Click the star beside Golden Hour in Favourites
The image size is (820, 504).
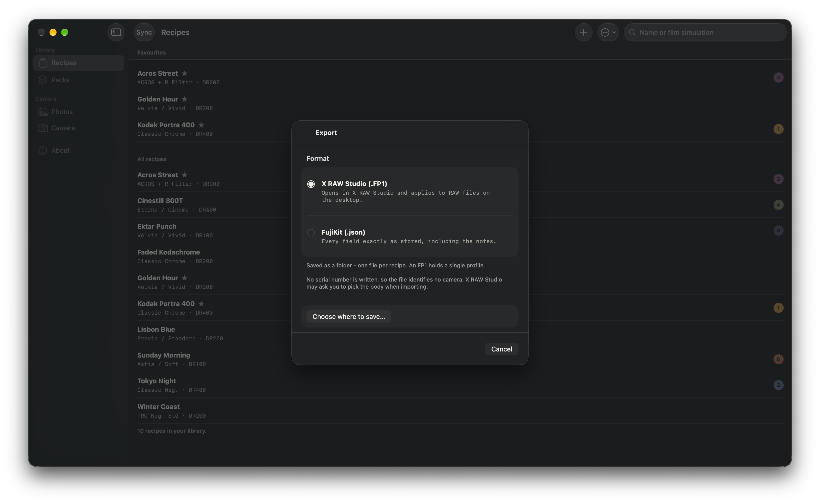tap(184, 99)
